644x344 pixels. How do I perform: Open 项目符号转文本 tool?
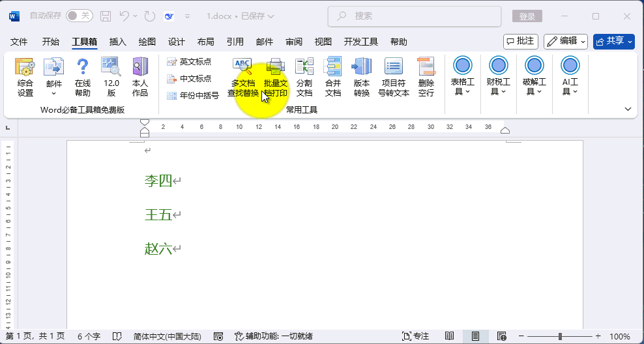394,77
